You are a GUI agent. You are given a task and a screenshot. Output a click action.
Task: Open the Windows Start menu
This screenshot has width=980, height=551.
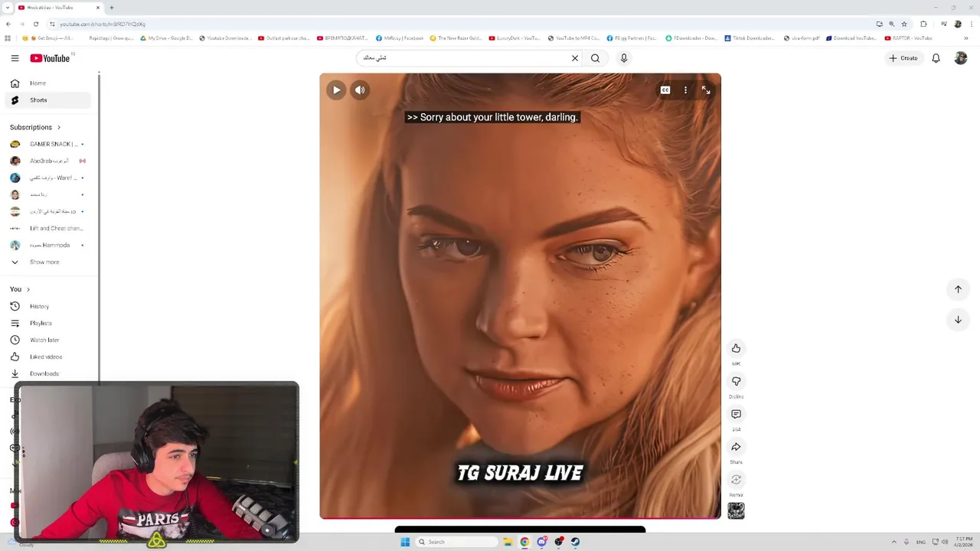pyautogui.click(x=405, y=542)
